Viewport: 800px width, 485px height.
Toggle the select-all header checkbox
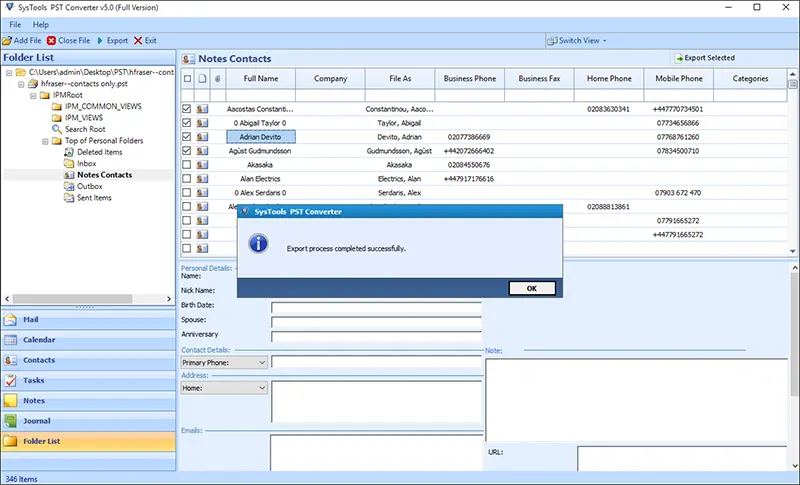187,79
